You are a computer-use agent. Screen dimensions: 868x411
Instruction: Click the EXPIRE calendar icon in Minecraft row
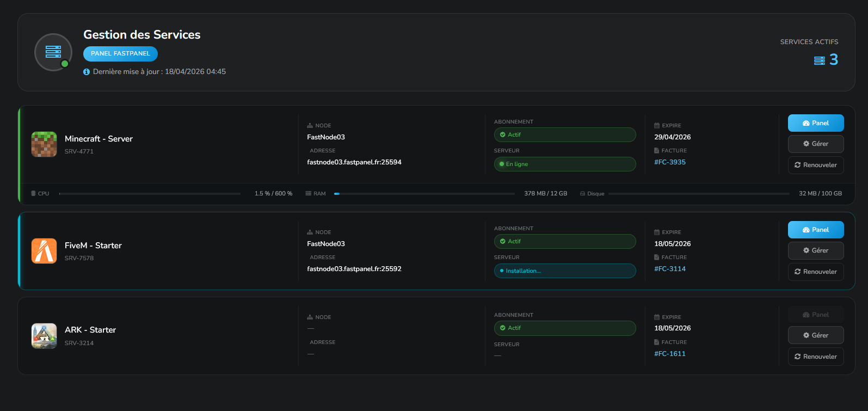click(x=657, y=126)
